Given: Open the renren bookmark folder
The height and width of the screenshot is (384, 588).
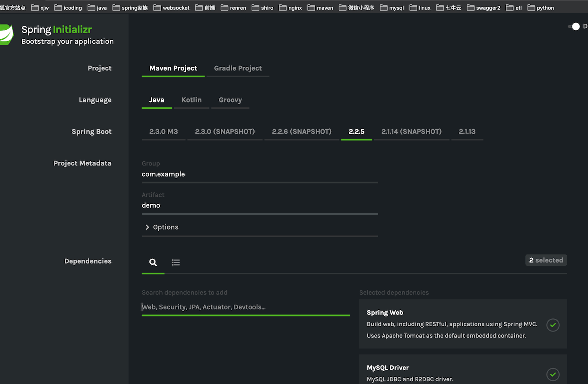Looking at the screenshot, I should [x=233, y=8].
